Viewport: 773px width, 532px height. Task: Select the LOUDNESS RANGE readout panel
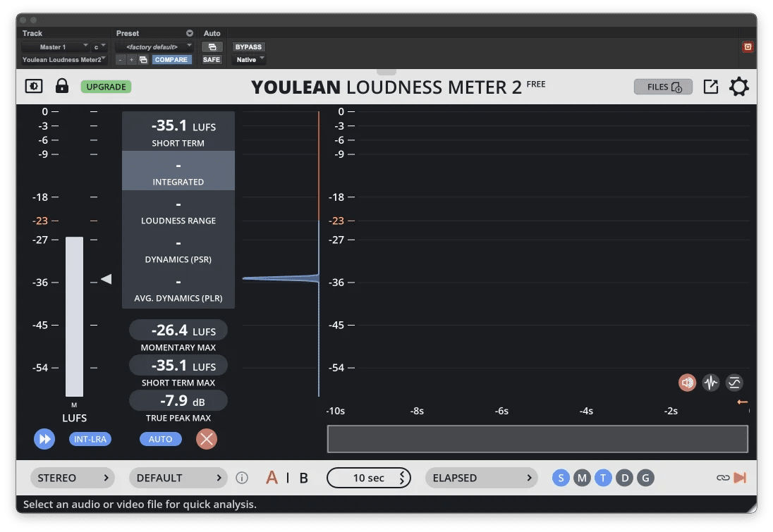178,209
